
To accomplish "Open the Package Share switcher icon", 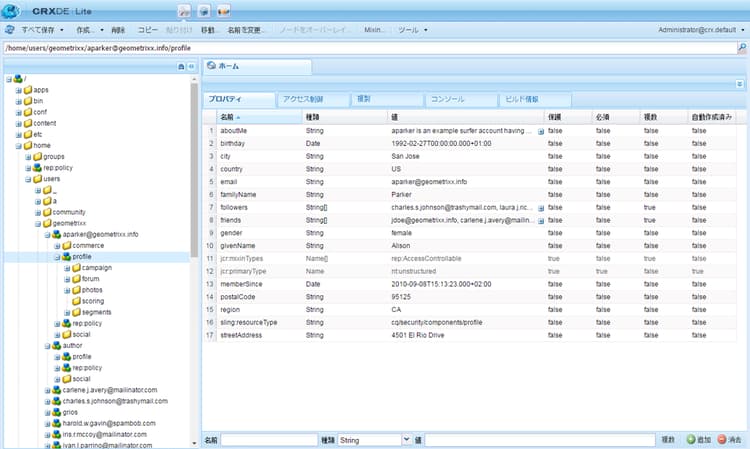I will [x=223, y=11].
